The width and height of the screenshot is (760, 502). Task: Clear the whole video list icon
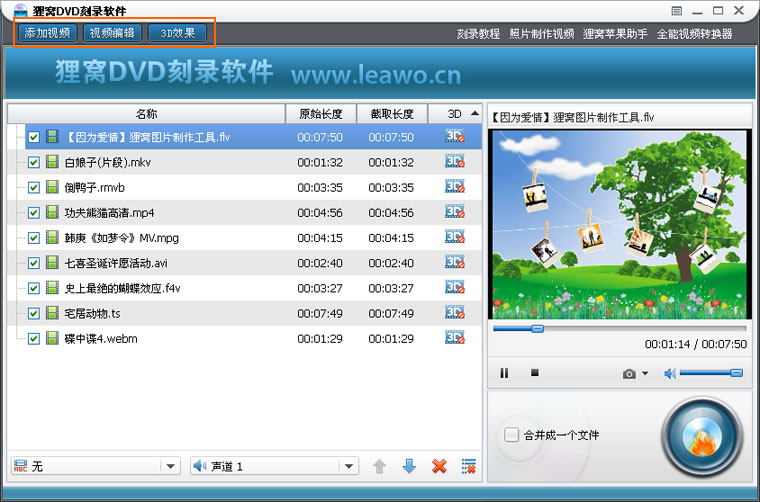469,466
